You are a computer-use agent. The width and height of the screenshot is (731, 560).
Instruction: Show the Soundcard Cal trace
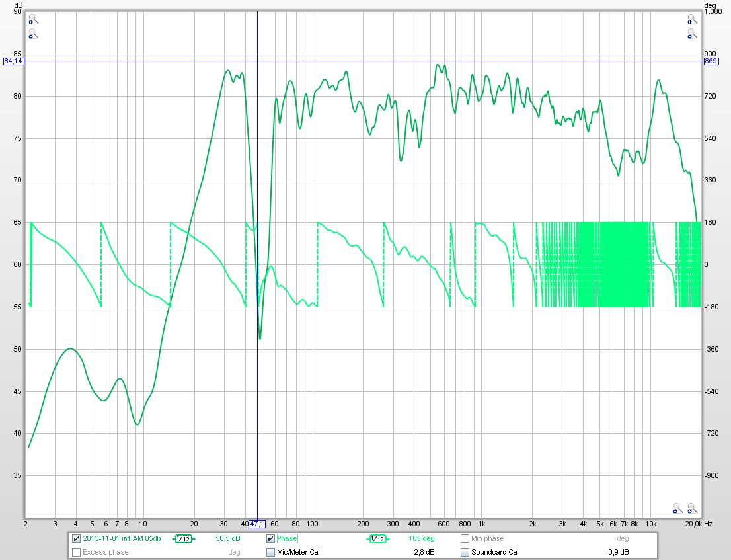465,552
